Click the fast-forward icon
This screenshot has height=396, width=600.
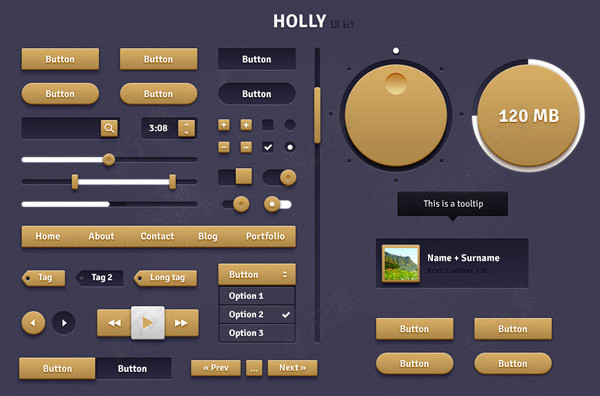(x=181, y=323)
